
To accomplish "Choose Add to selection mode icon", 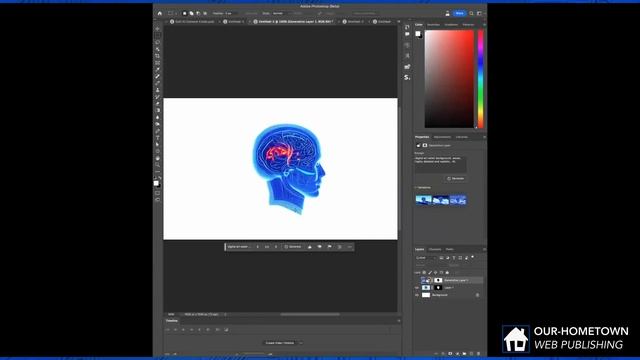I will click(x=191, y=13).
